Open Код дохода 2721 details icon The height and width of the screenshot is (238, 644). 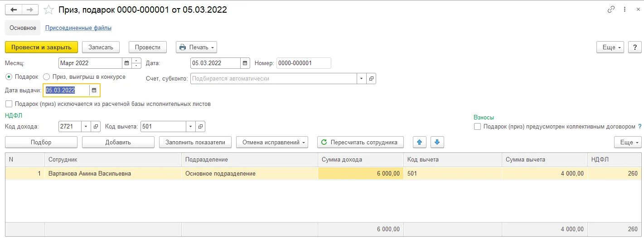point(96,127)
